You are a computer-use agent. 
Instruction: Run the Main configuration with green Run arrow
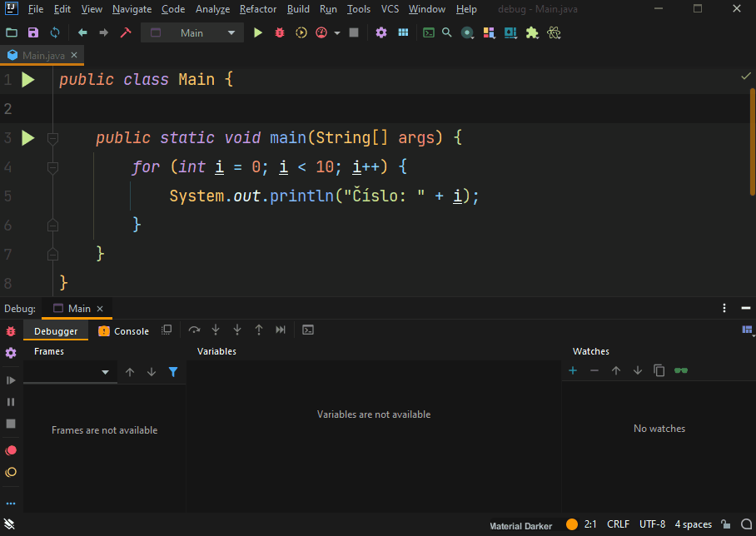coord(258,32)
